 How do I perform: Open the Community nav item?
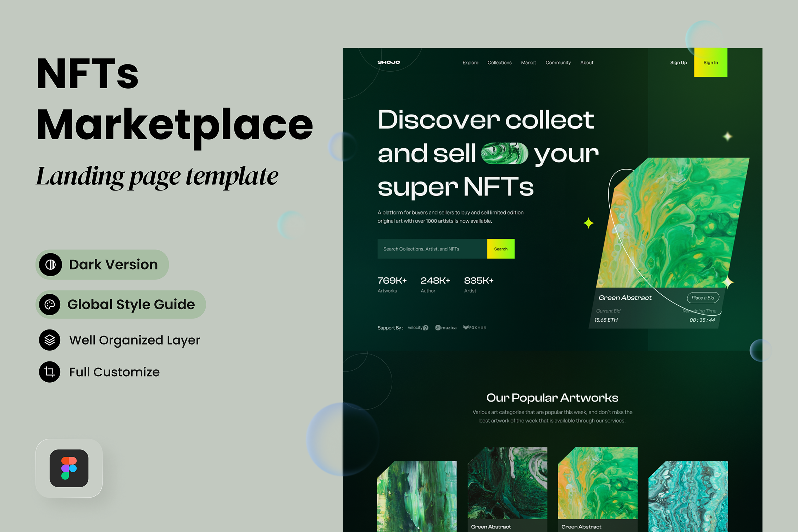[558, 63]
